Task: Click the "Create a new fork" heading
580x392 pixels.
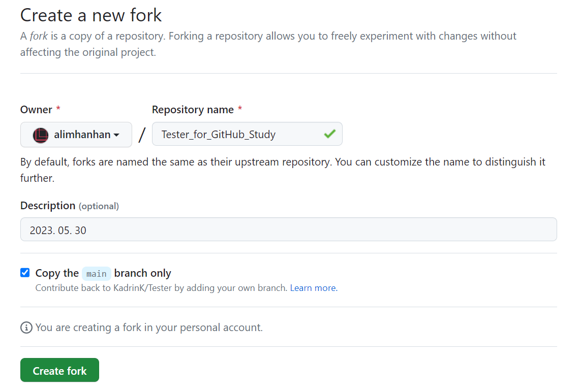Action: [91, 15]
